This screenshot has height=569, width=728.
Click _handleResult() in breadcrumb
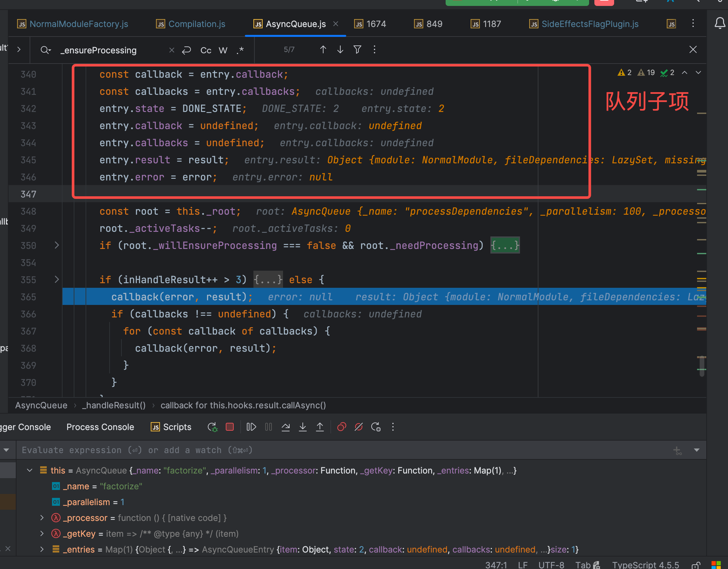[x=114, y=405]
